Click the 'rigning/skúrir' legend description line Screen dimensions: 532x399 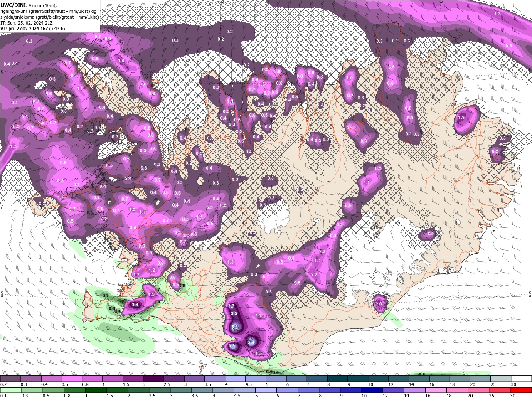(49, 11)
